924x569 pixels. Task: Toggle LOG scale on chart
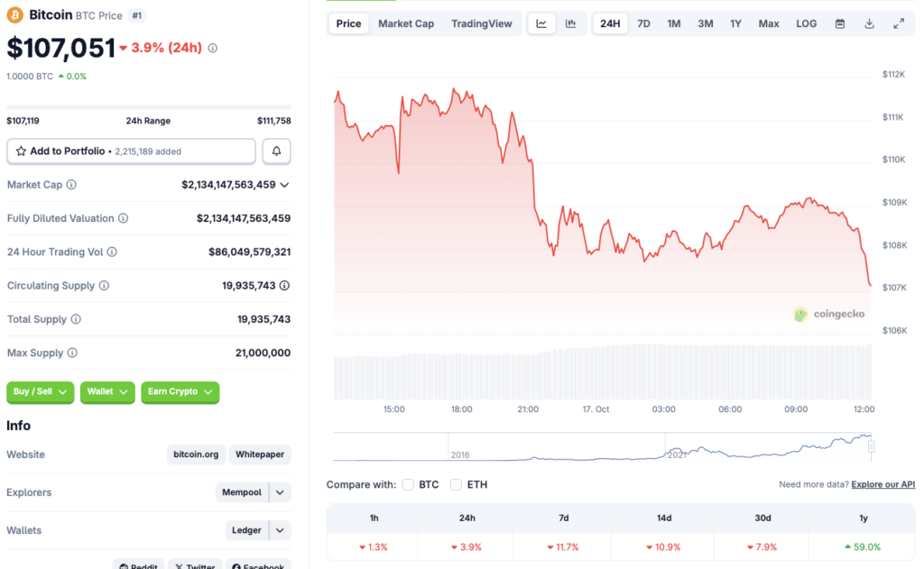tap(806, 23)
